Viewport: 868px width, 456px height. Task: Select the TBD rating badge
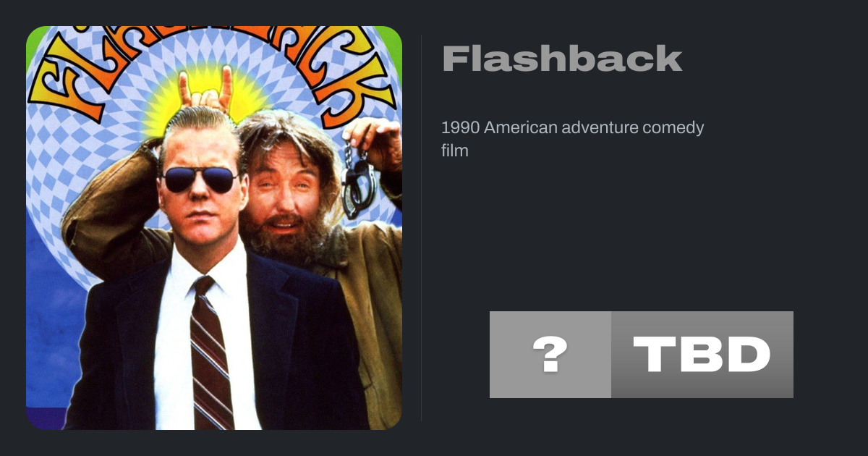(702, 355)
